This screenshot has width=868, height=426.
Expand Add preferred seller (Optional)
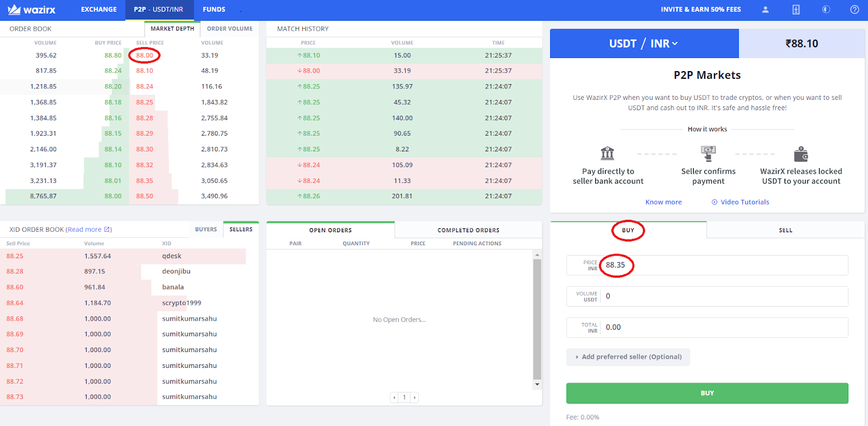click(x=628, y=357)
